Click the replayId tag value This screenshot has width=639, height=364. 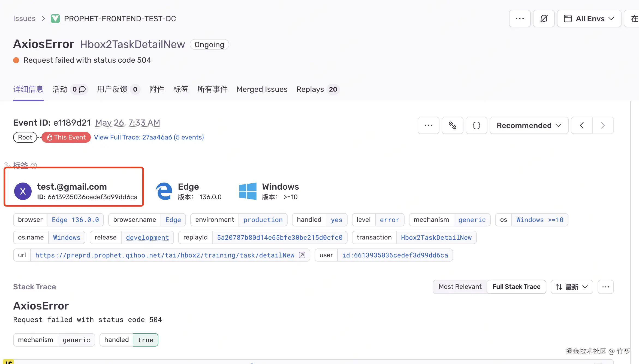point(279,238)
